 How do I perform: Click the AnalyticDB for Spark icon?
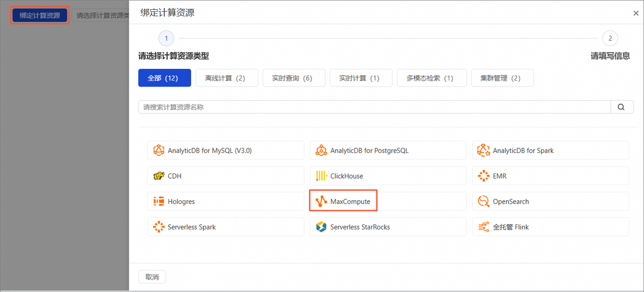[484, 151]
